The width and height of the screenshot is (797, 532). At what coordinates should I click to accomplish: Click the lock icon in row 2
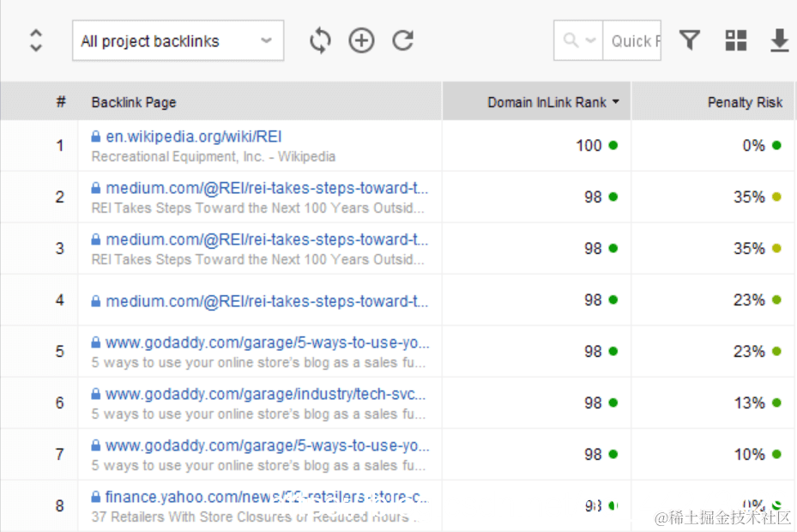95,188
